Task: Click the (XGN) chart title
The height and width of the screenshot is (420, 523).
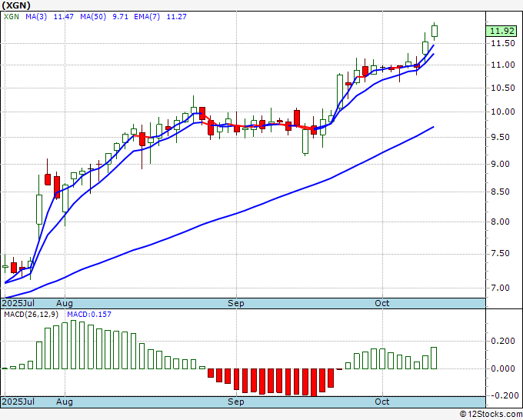Action: click(16, 5)
